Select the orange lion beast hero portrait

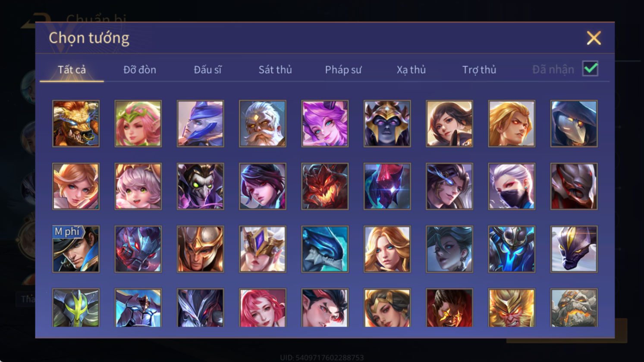pyautogui.click(x=76, y=124)
